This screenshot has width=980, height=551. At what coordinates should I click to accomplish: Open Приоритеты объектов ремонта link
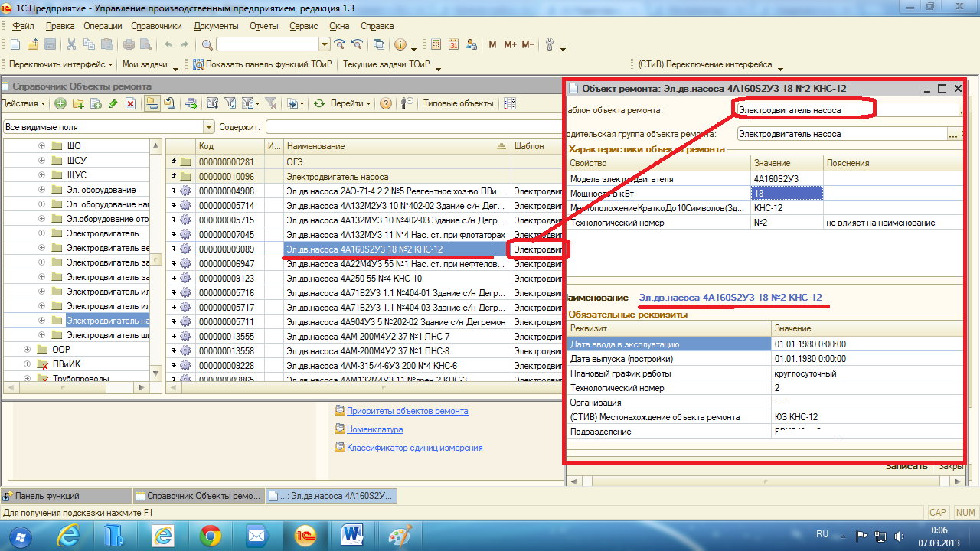point(407,411)
